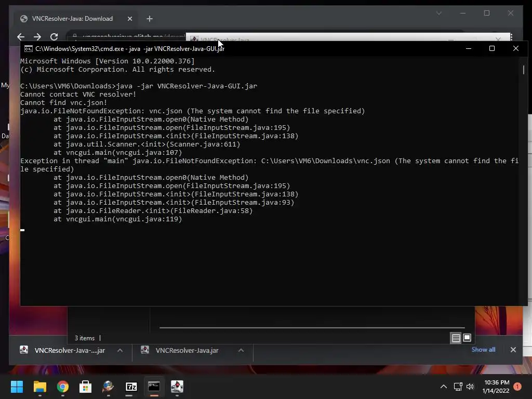
Task: Click the 'vncgui.main(vncgui.java:119)' line
Action: click(118, 219)
